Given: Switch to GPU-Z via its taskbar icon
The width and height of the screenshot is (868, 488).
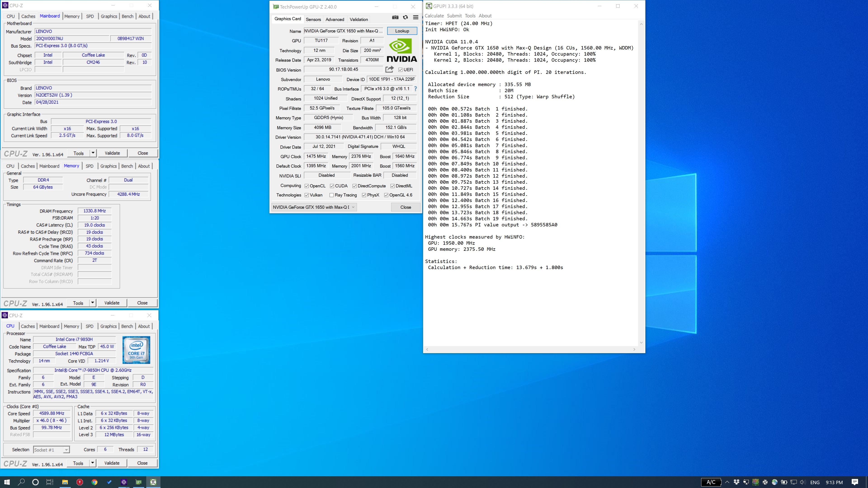Looking at the screenshot, I should click(x=139, y=482).
